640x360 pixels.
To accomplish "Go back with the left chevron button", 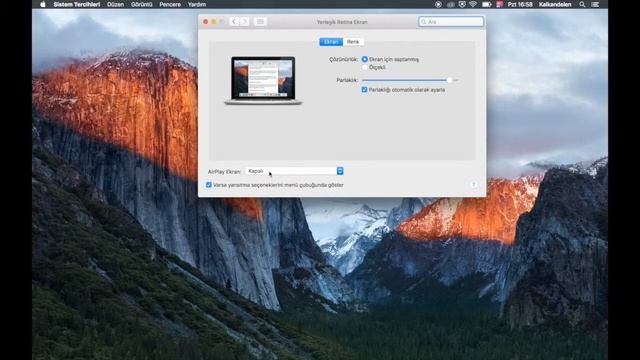I will pos(234,22).
